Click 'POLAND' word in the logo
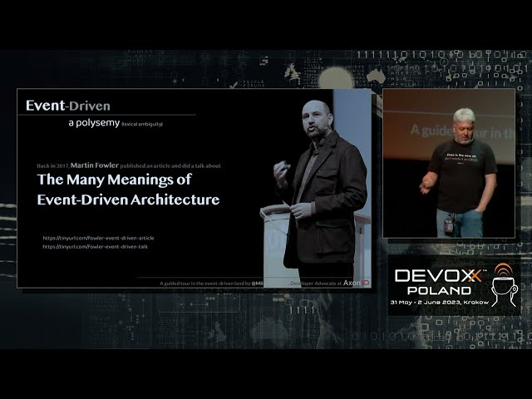532x399 pixels. (x=439, y=290)
